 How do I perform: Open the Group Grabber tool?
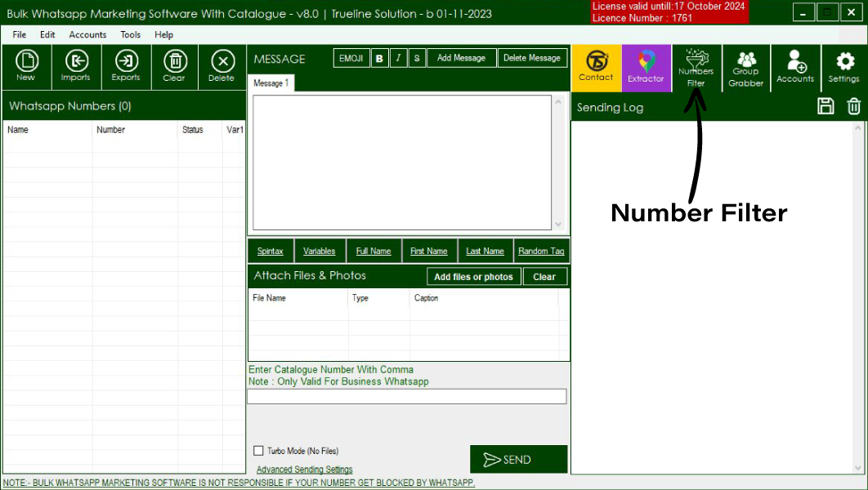745,68
